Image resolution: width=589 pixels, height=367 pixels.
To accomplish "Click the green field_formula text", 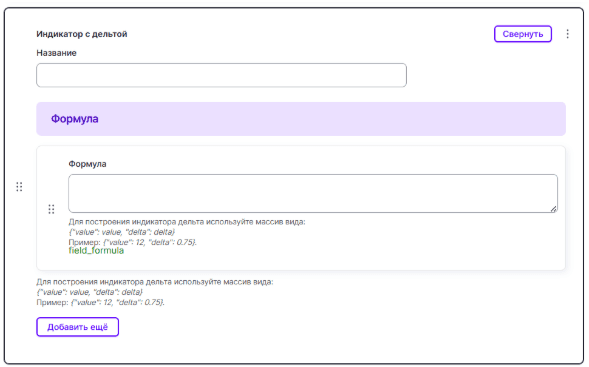I will coord(96,251).
